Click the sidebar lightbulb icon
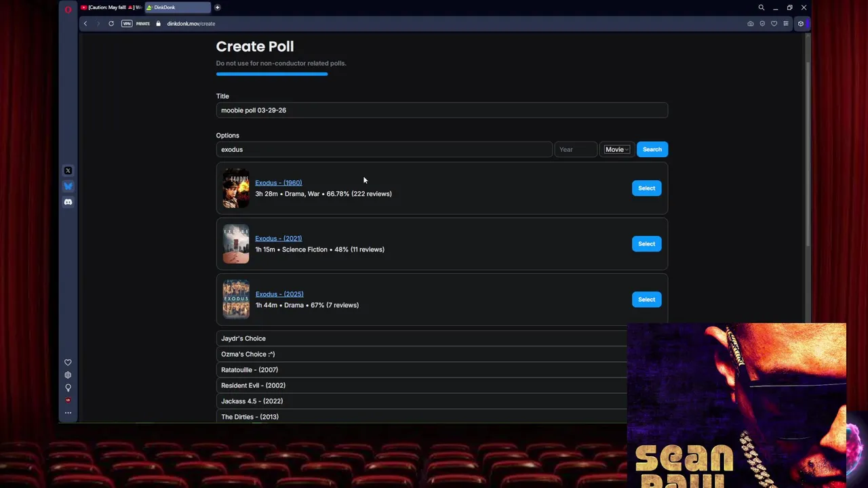Viewport: 868px width, 488px height. point(68,388)
